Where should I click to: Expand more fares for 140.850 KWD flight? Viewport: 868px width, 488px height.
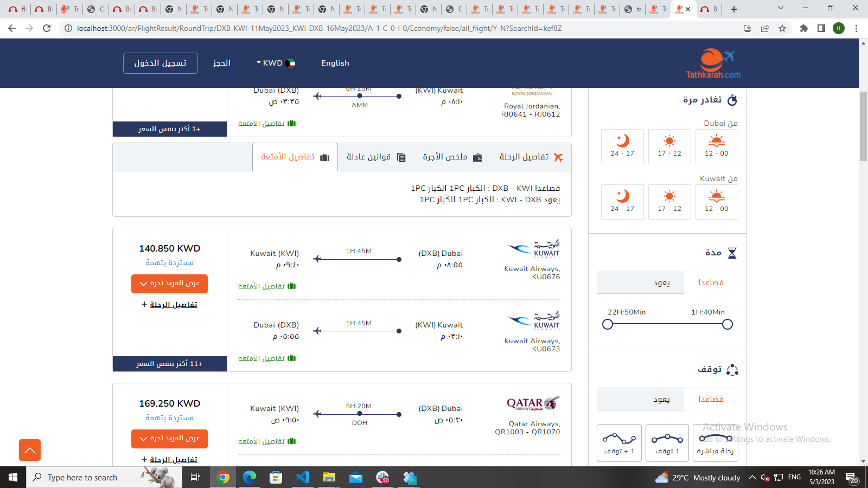pos(169,284)
